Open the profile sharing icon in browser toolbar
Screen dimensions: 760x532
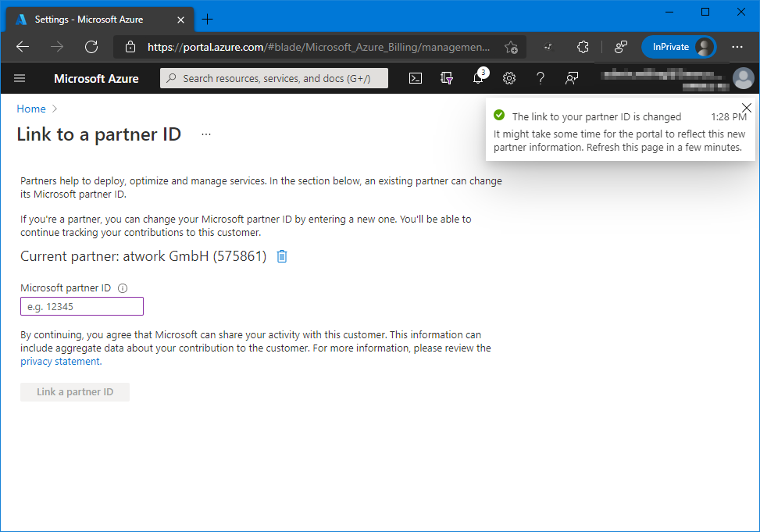pos(621,47)
